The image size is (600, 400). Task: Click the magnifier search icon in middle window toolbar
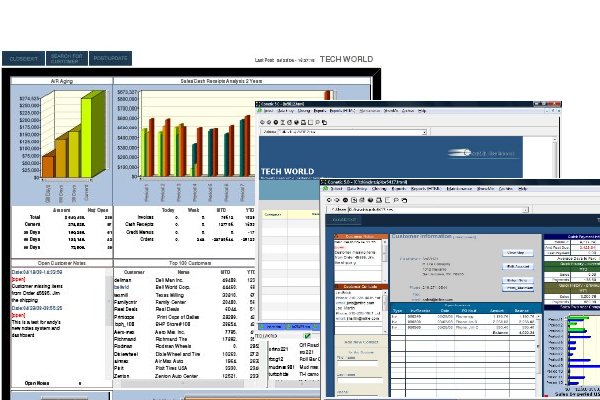318,122
